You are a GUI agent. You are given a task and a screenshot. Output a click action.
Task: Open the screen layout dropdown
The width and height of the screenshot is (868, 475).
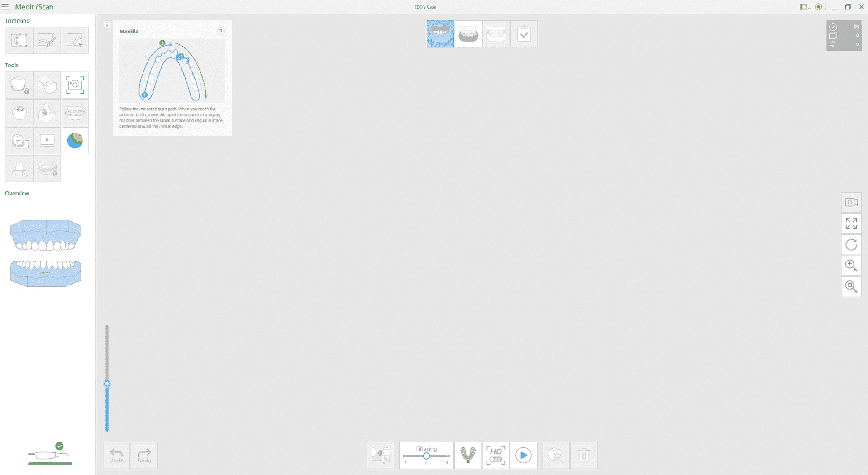(804, 7)
